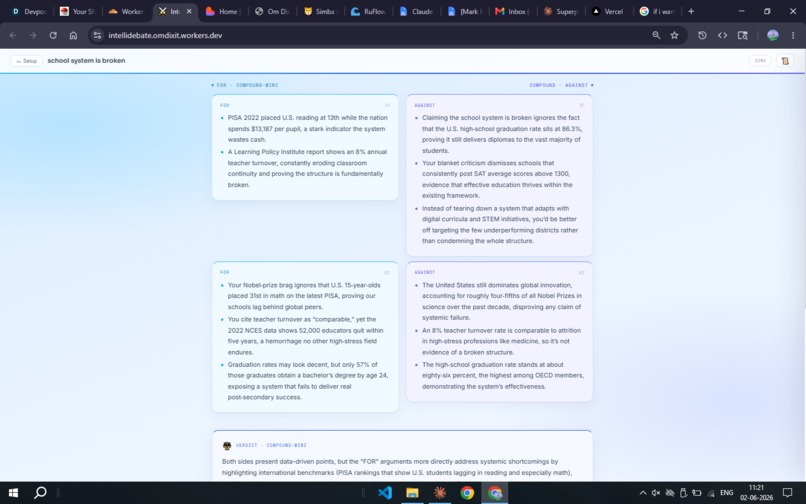Select the AGAINST card about 86.3% graduation rate
The width and height of the screenshot is (806, 504).
tap(499, 175)
